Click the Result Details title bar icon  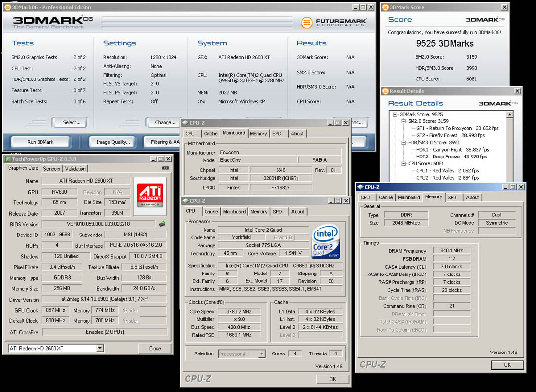(386, 91)
